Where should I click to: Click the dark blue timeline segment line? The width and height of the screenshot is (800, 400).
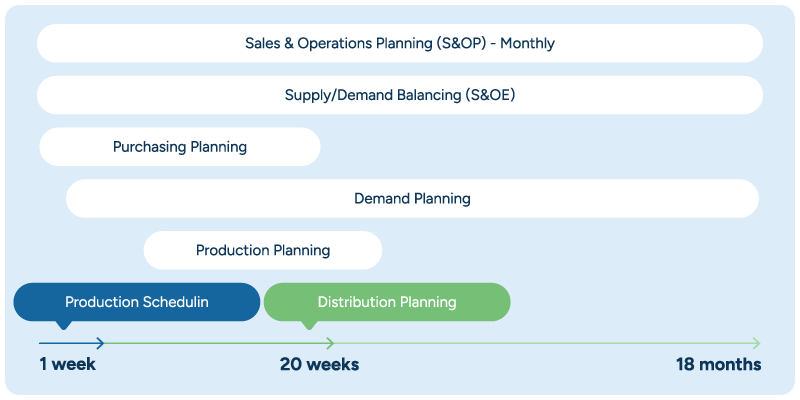(x=68, y=343)
